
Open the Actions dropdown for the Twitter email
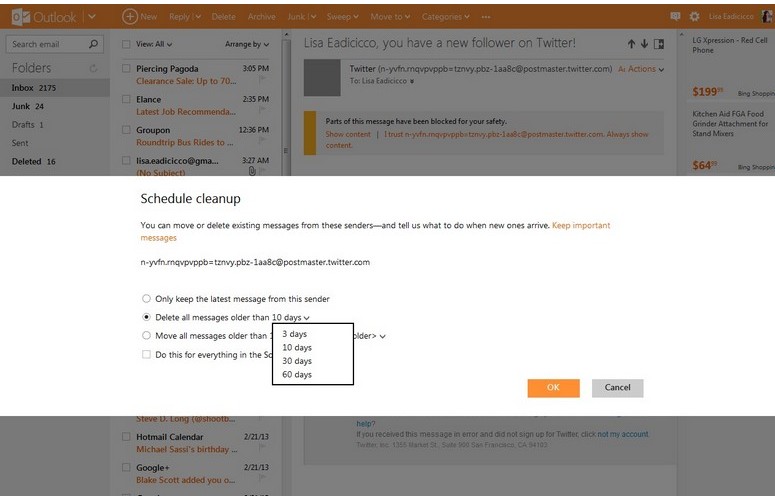click(646, 69)
